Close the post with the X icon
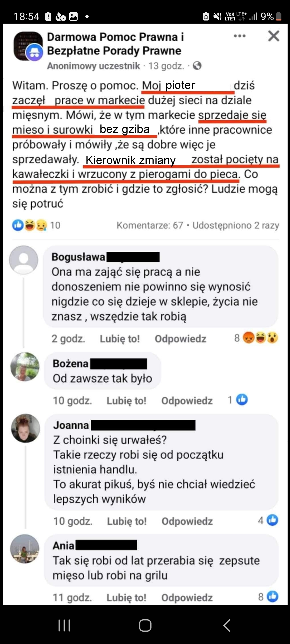Image resolution: width=290 pixels, height=644 pixels. (x=274, y=36)
